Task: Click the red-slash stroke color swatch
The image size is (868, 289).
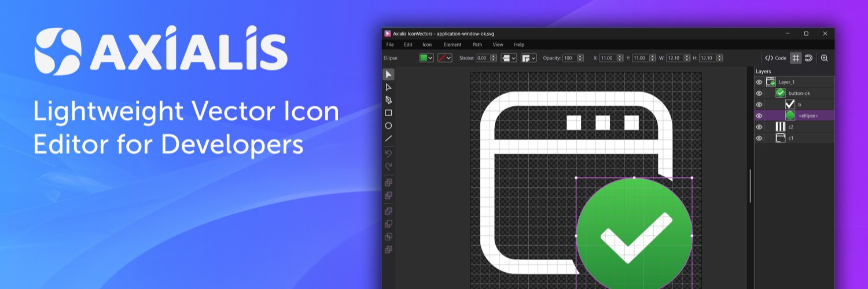Action: click(442, 58)
